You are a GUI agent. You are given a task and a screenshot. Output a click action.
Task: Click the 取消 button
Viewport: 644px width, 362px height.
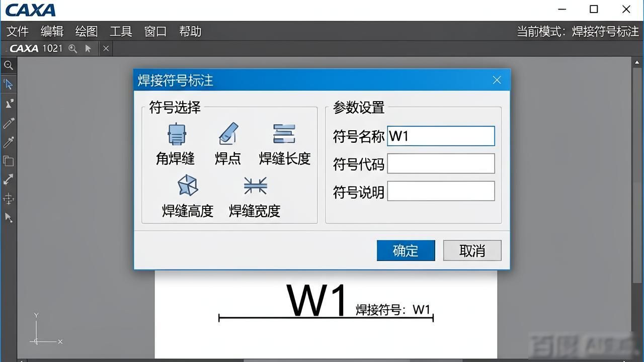click(472, 250)
